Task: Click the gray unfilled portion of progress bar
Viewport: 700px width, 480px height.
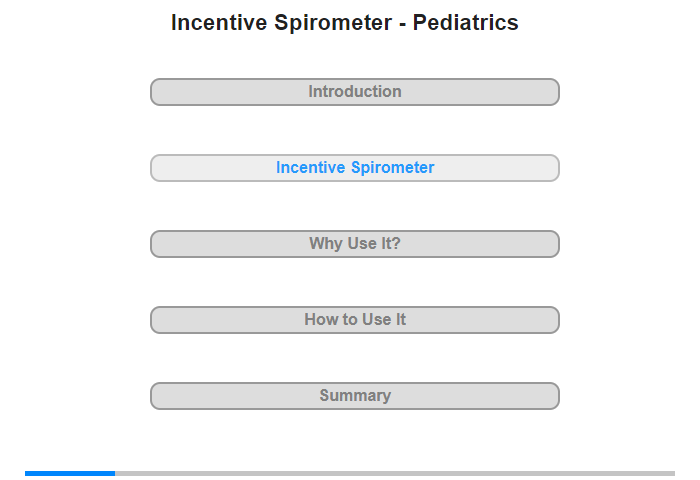Action: click(x=395, y=473)
